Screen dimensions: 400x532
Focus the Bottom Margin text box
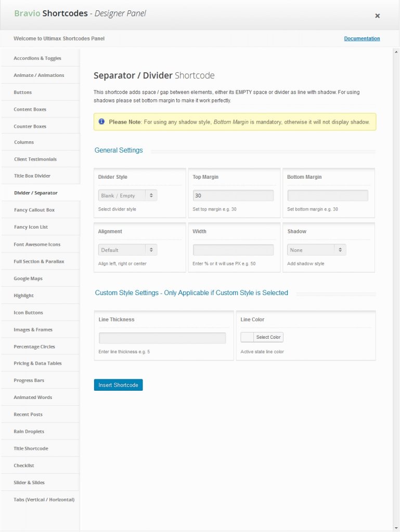pos(328,195)
